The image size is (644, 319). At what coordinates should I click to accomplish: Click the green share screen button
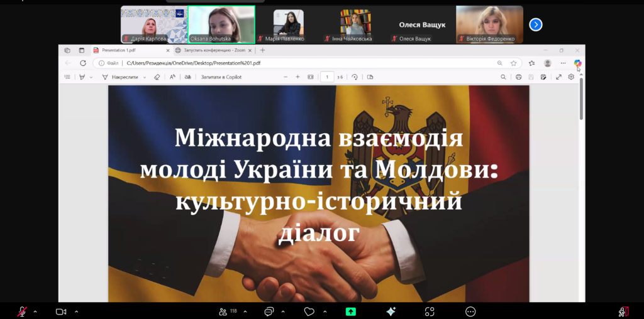(351, 311)
